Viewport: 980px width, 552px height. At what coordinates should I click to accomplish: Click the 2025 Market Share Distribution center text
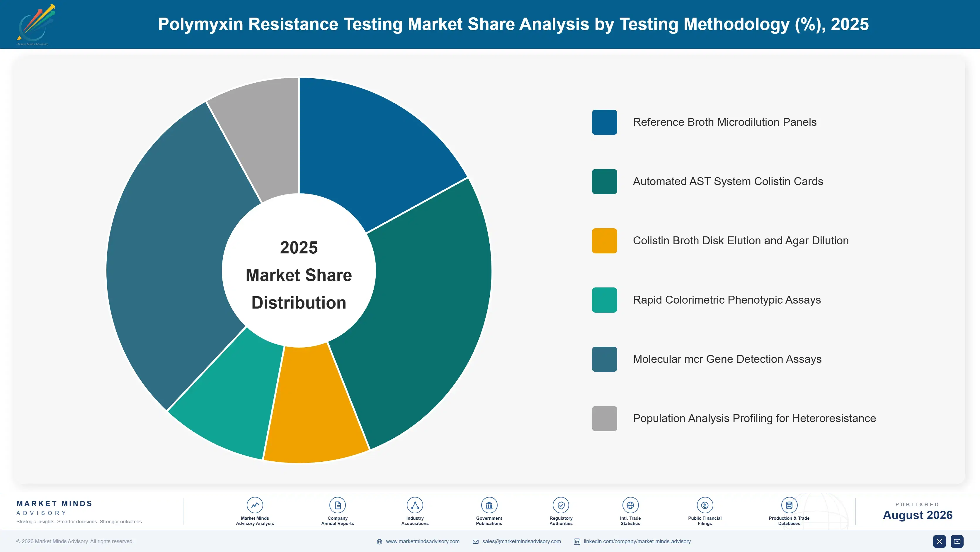click(299, 275)
